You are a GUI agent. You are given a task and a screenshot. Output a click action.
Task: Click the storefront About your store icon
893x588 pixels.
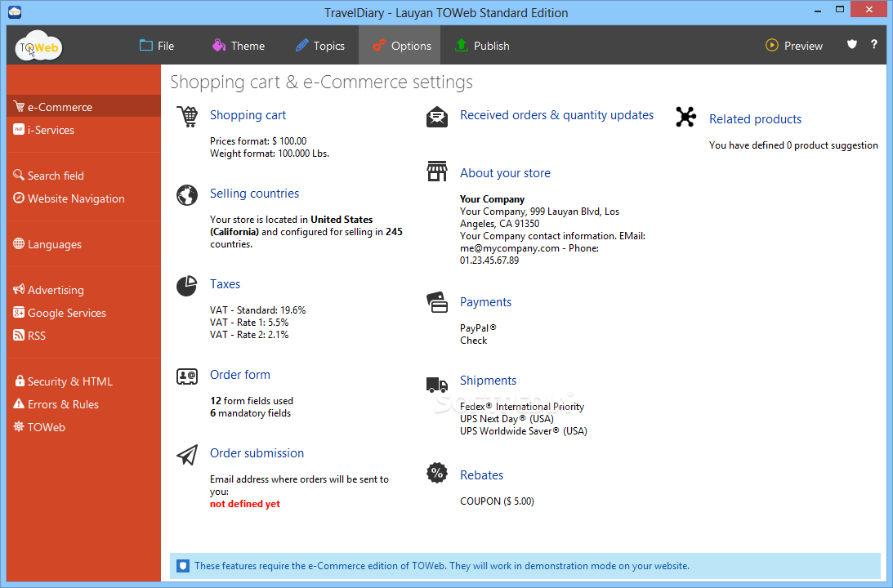[437, 171]
